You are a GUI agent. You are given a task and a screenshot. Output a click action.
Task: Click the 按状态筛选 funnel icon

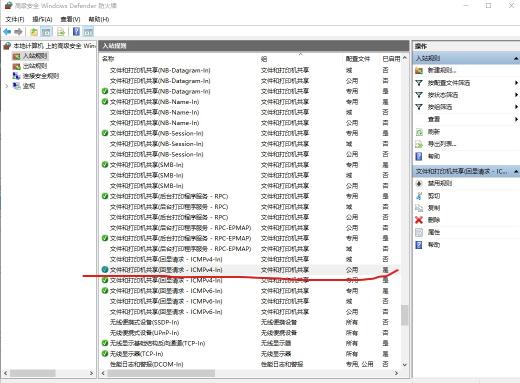click(x=419, y=95)
